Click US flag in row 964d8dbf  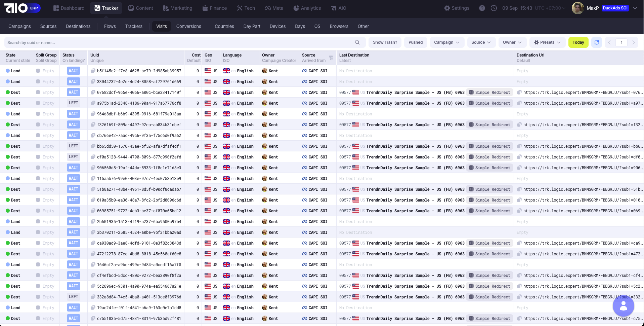[208, 114]
